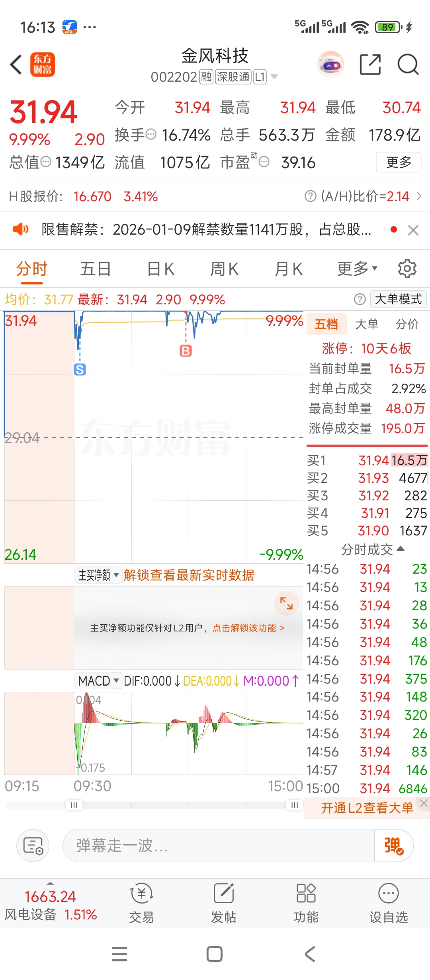Switch to the 分价 tab
Screen dimensions: 430x980
[x=407, y=324]
